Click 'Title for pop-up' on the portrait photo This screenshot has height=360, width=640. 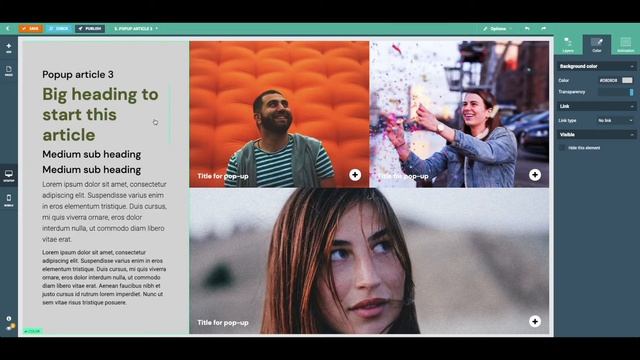223,322
